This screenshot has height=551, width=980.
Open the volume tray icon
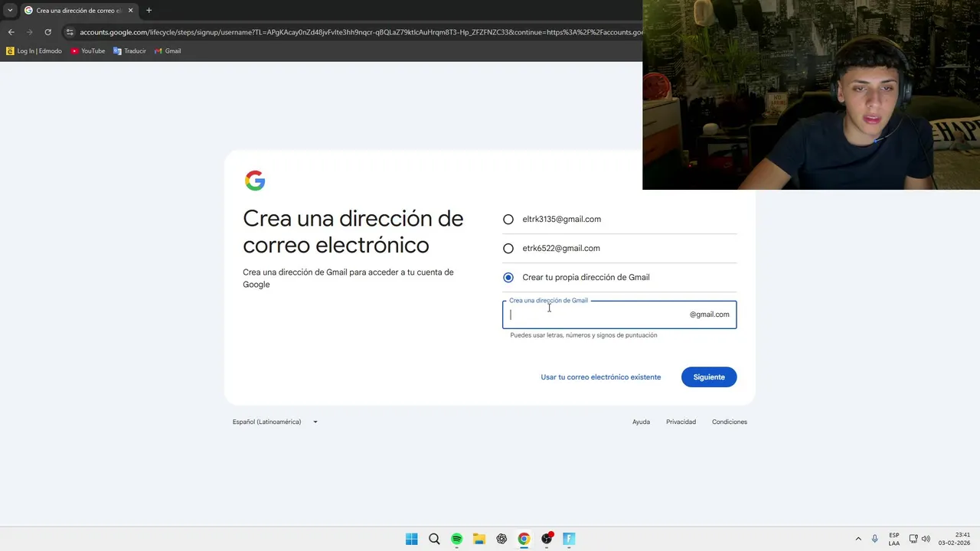926,539
